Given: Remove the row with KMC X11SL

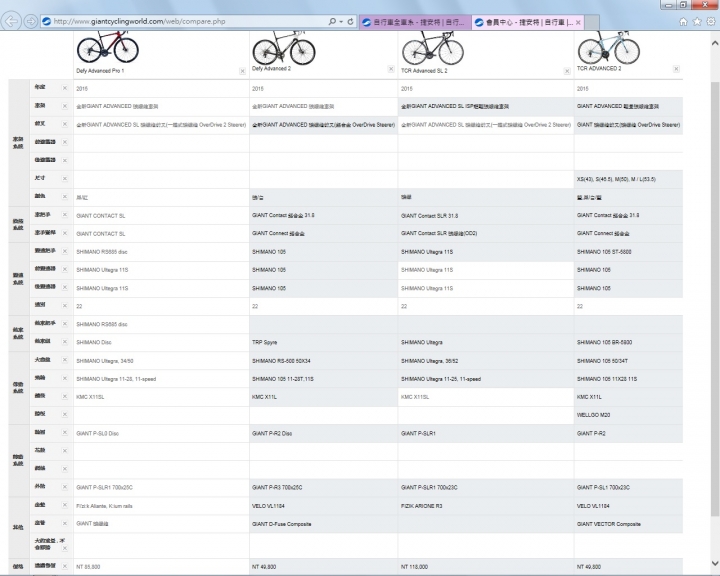Looking at the screenshot, I should [x=65, y=396].
